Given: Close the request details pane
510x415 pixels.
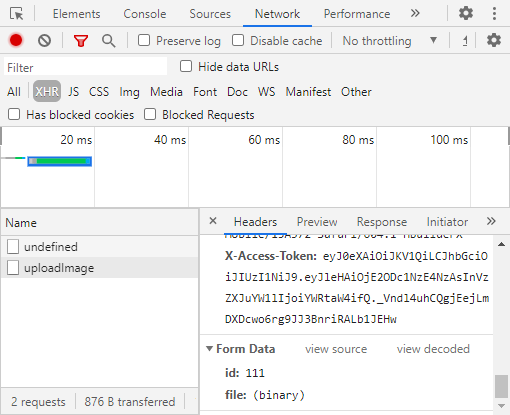Looking at the screenshot, I should 213,221.
